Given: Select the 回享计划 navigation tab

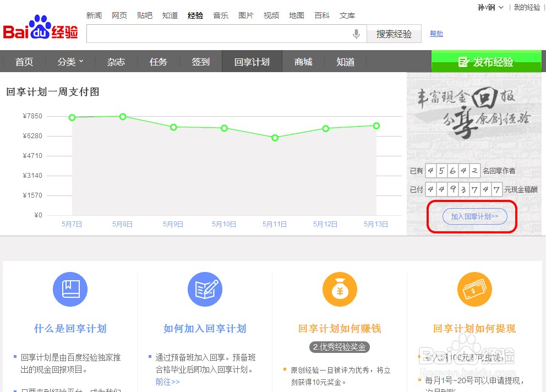Looking at the screenshot, I should [252, 62].
